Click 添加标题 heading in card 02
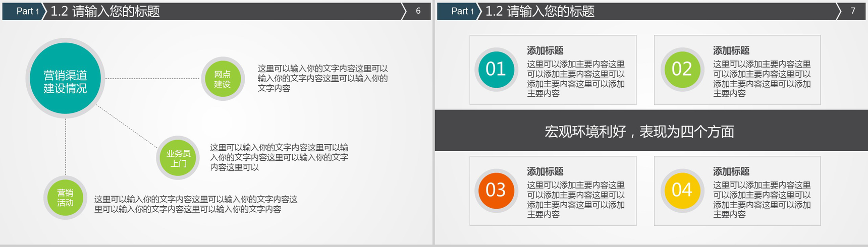868x247 pixels. (x=731, y=50)
